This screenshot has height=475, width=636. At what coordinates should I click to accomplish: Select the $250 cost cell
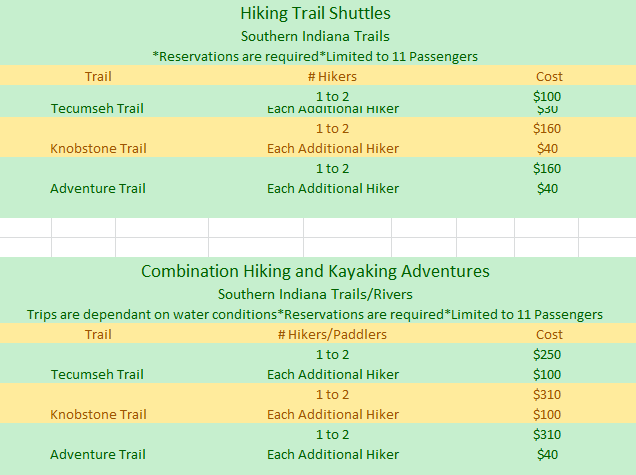pyautogui.click(x=547, y=355)
